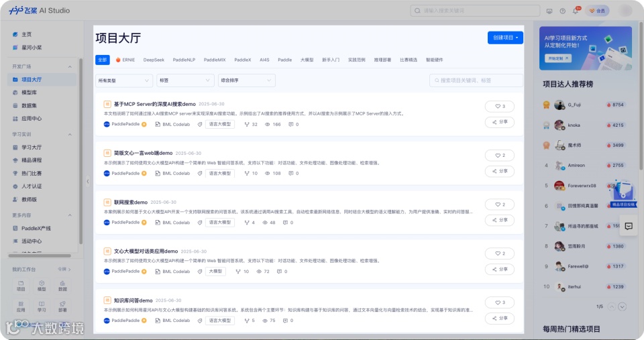Viewport: 644px width, 340px height.
Task: Switch to the 大模型 tab
Action: tap(307, 60)
